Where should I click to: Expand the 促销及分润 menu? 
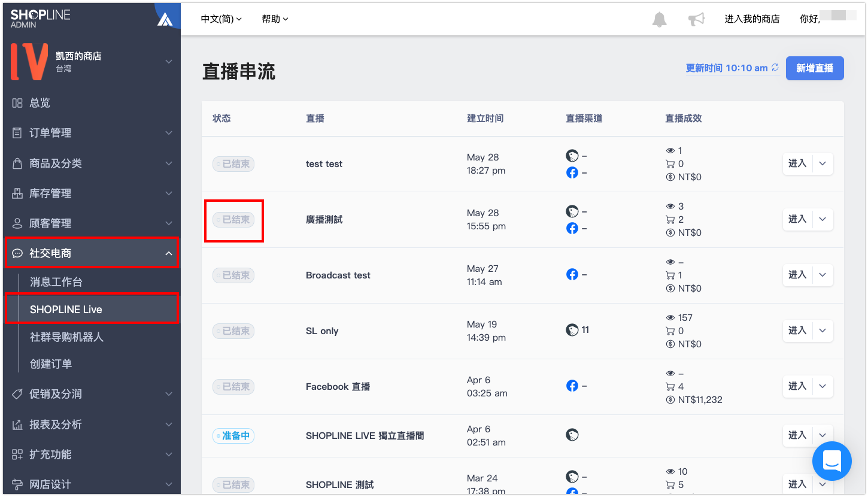click(x=92, y=394)
